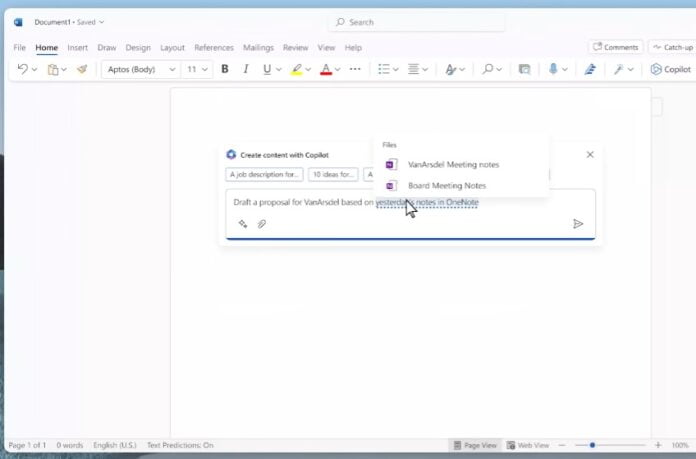Image resolution: width=696 pixels, height=459 pixels.
Task: Toggle Underline formatting
Action: tap(267, 69)
